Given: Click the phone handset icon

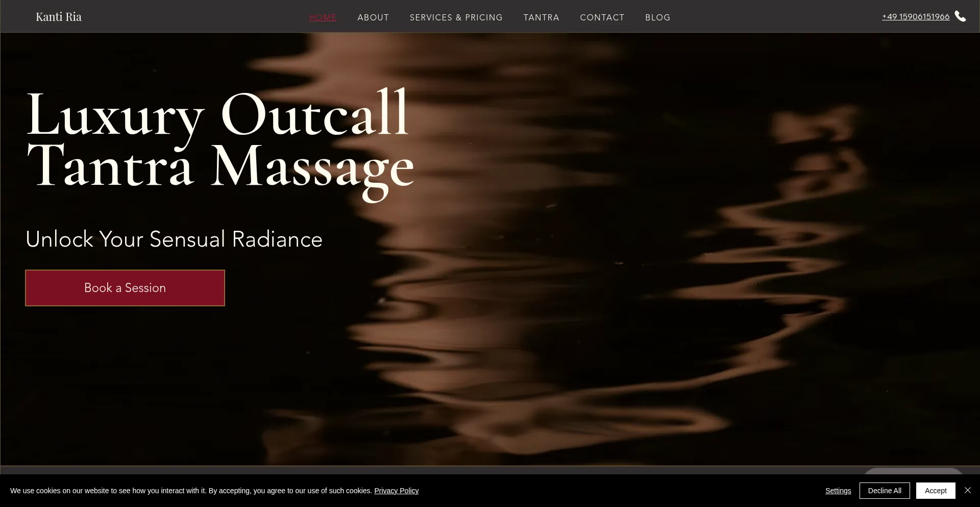Looking at the screenshot, I should (x=960, y=16).
